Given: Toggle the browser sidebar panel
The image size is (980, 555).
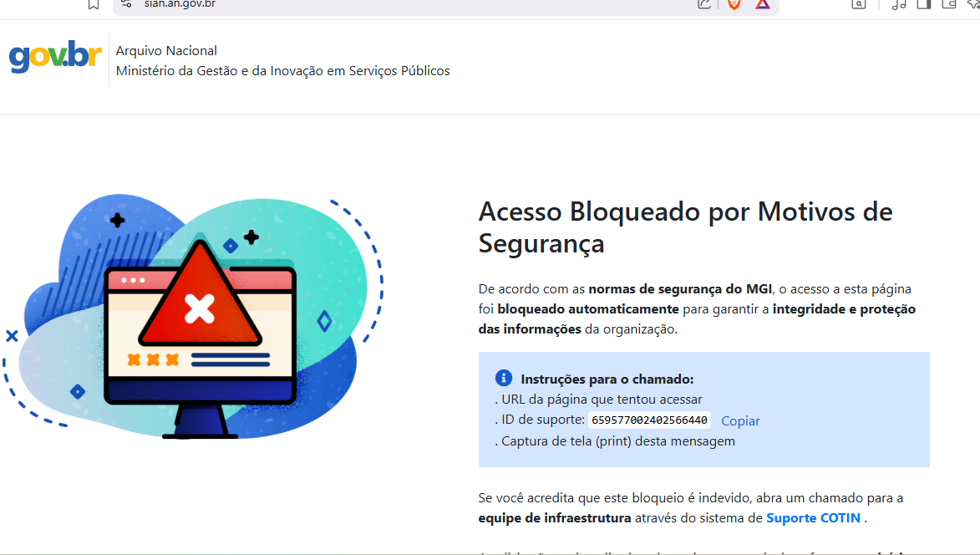Looking at the screenshot, I should [x=923, y=4].
